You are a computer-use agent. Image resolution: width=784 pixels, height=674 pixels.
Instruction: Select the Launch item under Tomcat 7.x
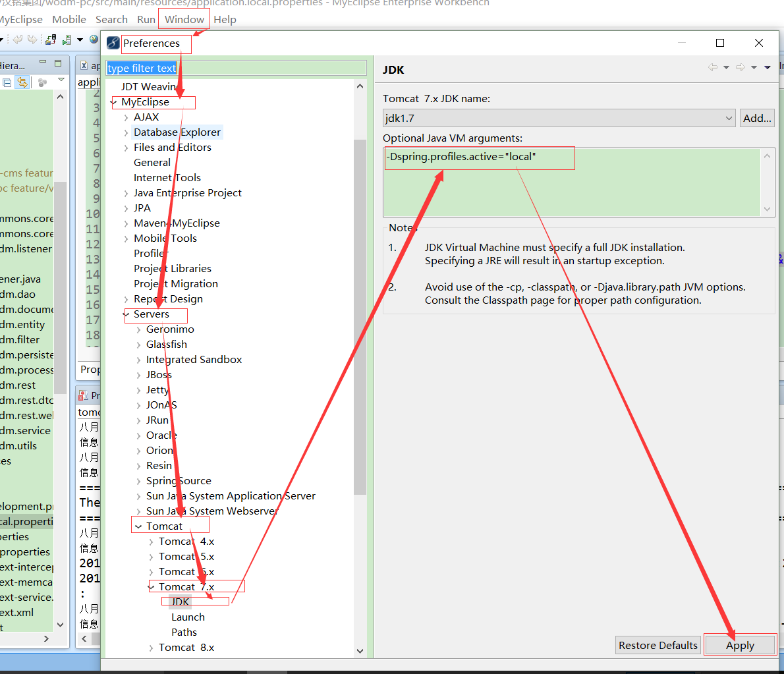point(188,617)
